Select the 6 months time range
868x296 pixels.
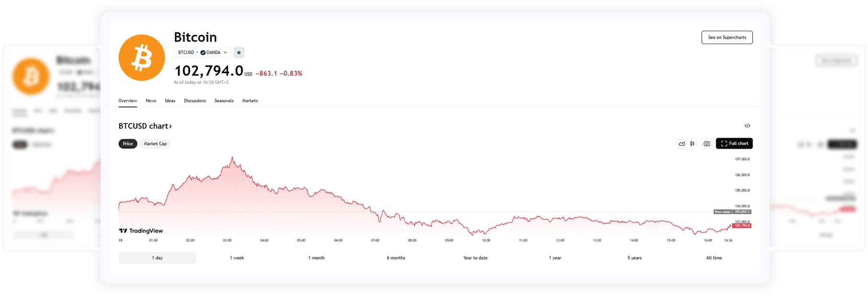coord(396,258)
